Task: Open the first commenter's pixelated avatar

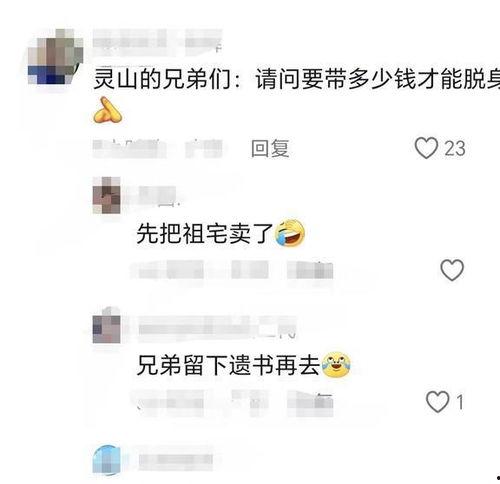Action: [55, 57]
